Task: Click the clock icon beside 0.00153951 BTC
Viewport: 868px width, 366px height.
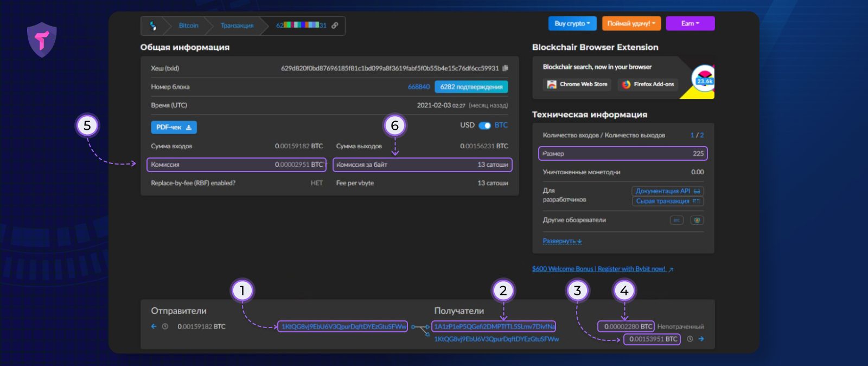Action: [x=690, y=339]
